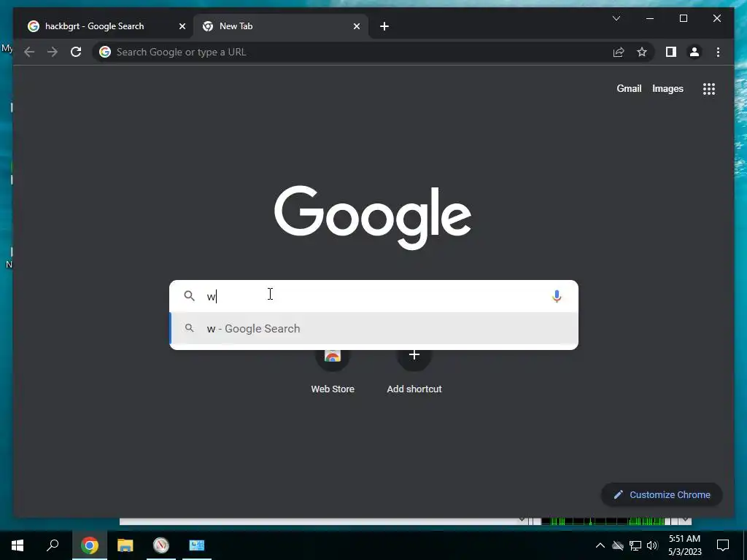This screenshot has width=747, height=560.
Task: Open the taskbar clock and date
Action: [x=684, y=545]
